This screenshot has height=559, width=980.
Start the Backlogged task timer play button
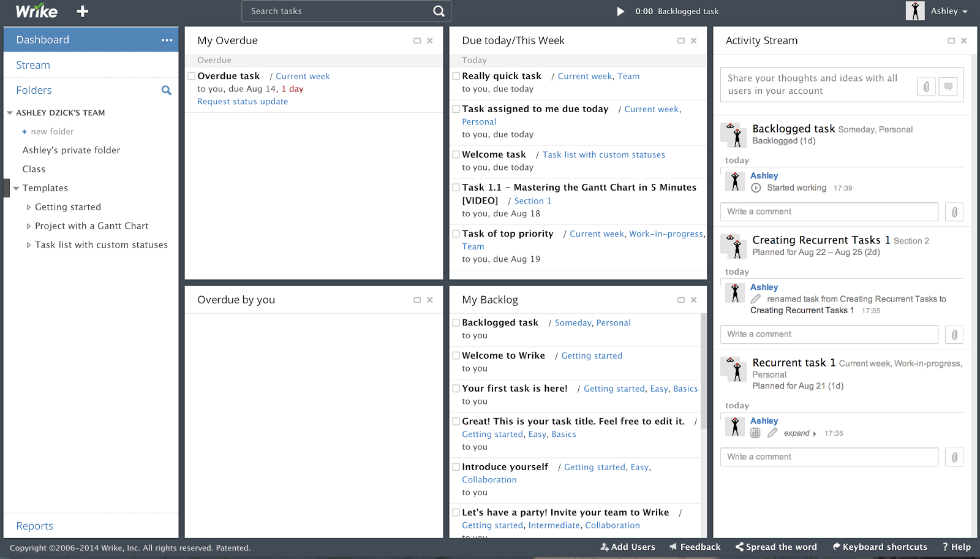click(x=620, y=11)
